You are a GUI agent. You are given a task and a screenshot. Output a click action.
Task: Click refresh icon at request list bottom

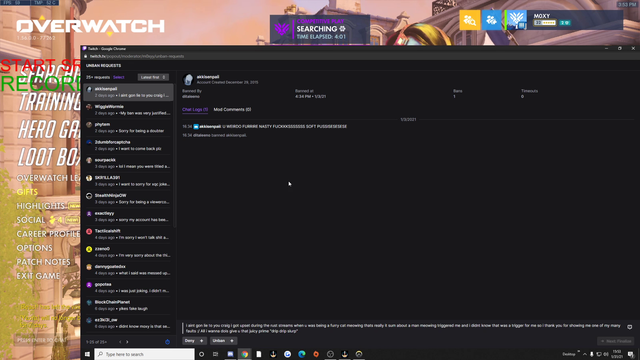pos(167,342)
